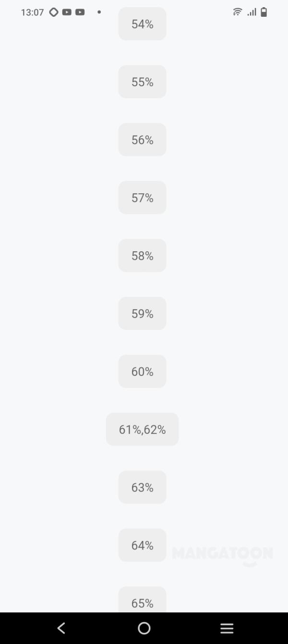Choose the 60% label
The image size is (288, 644).
[142, 372]
